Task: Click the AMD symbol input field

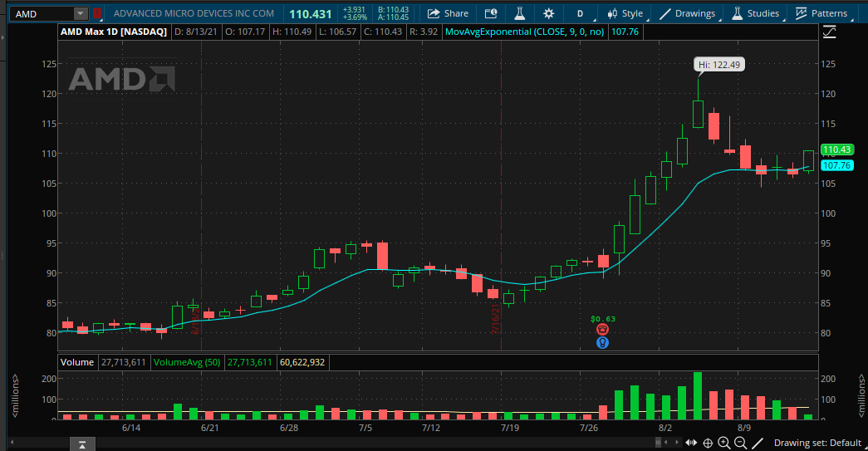Action: (x=43, y=13)
